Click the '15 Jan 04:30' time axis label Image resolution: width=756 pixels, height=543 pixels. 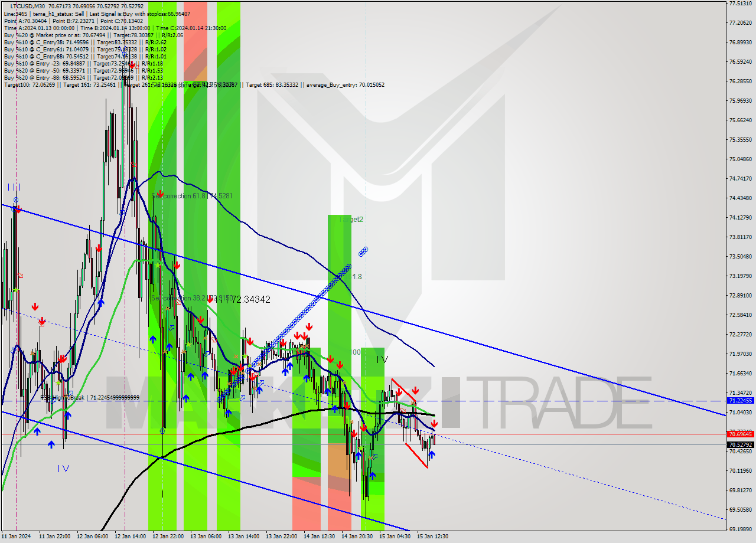click(395, 537)
